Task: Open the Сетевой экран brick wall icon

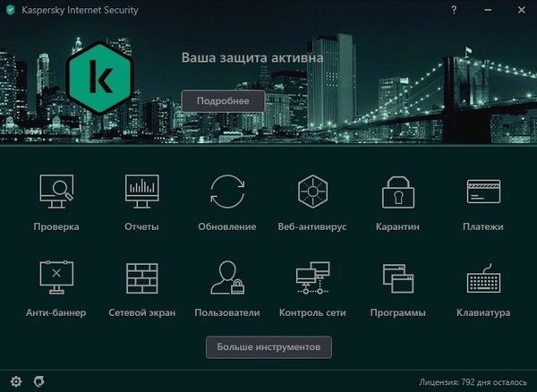Action: [x=141, y=278]
